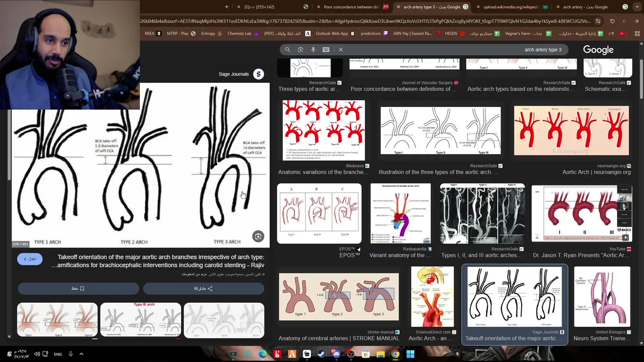Open the 'predictions' bookmark
Screen dimensions: 644x362
point(374,34)
